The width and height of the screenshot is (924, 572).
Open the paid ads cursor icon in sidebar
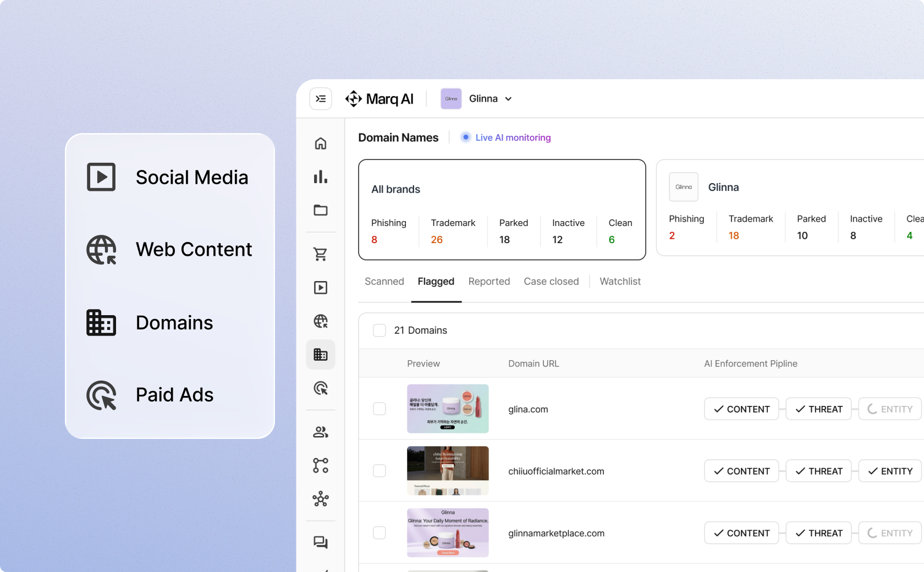pos(321,388)
